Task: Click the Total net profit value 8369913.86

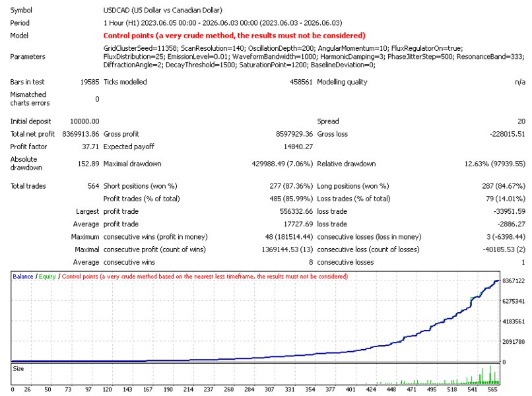Action: tap(81, 134)
